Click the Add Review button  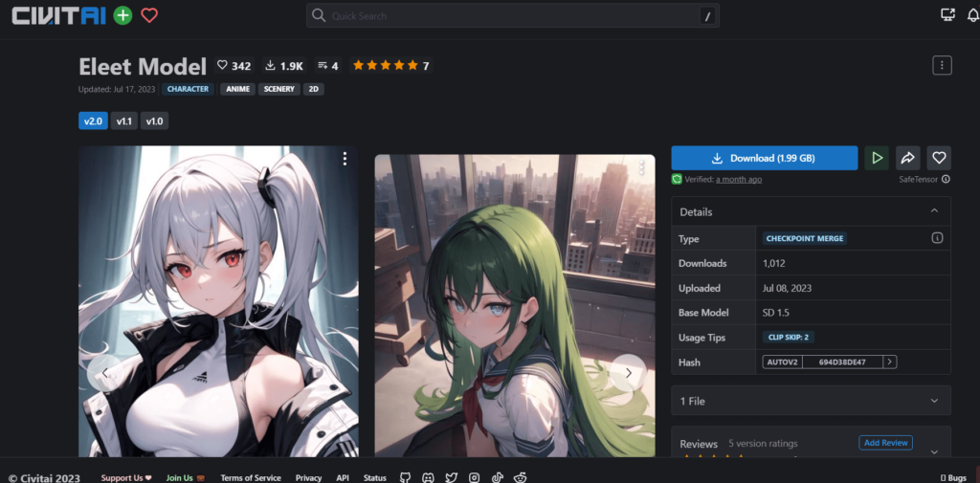[885, 443]
